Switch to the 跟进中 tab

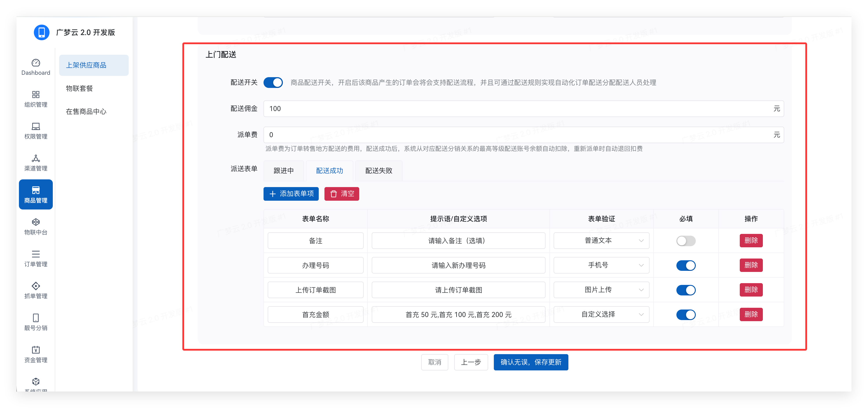tap(283, 171)
